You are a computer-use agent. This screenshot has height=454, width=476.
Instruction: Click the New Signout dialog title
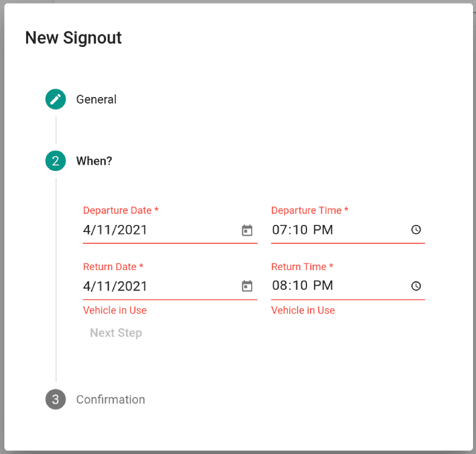click(73, 37)
